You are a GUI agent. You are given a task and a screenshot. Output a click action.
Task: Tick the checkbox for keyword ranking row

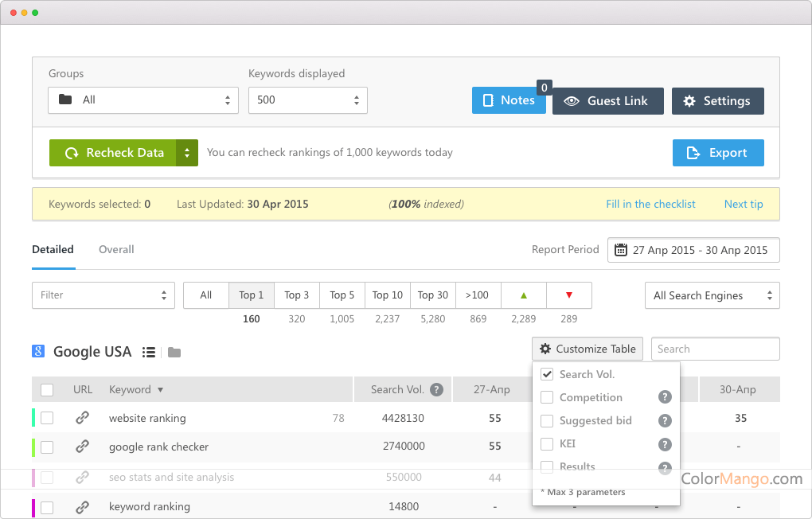coord(47,507)
